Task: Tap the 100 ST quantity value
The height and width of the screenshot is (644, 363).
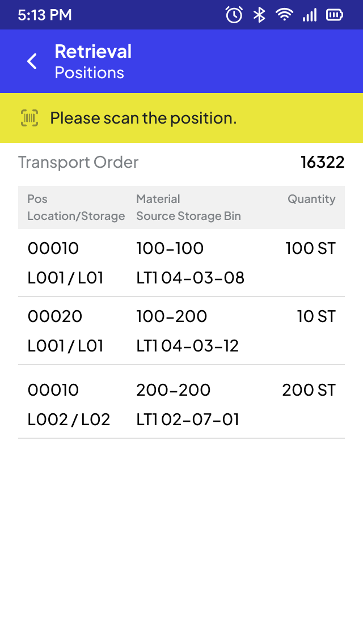Action: [310, 248]
